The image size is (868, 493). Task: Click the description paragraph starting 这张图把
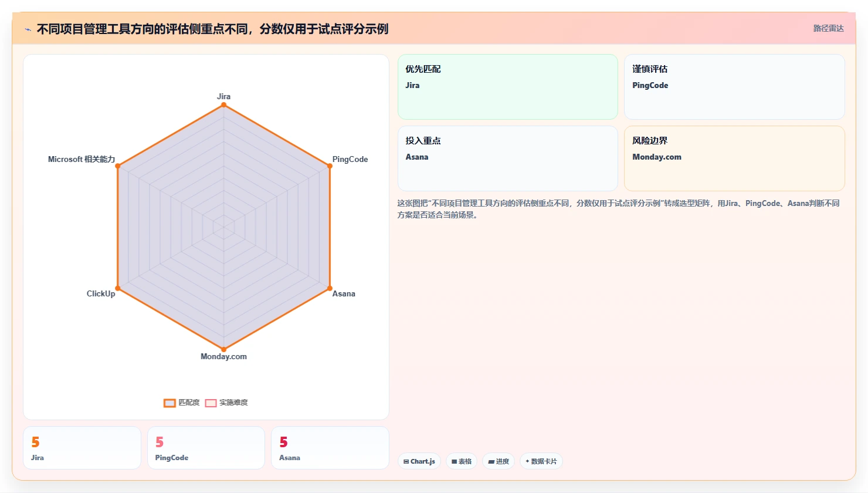point(619,209)
